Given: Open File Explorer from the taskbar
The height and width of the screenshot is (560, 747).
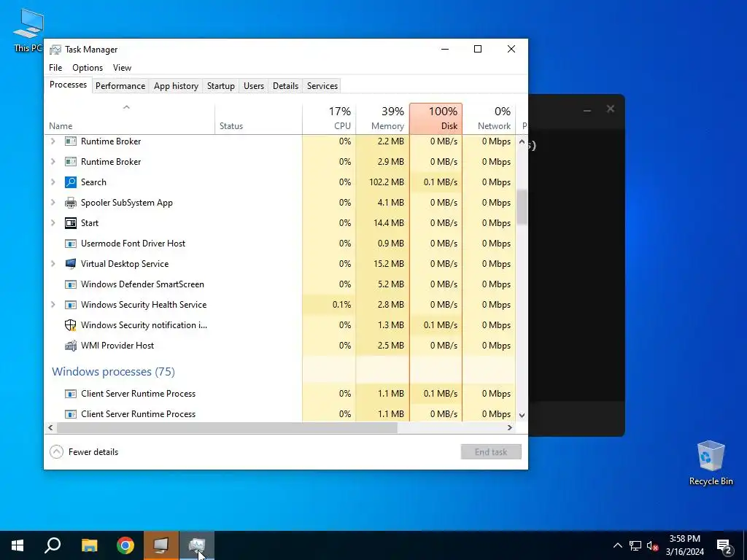Looking at the screenshot, I should coord(89,545).
